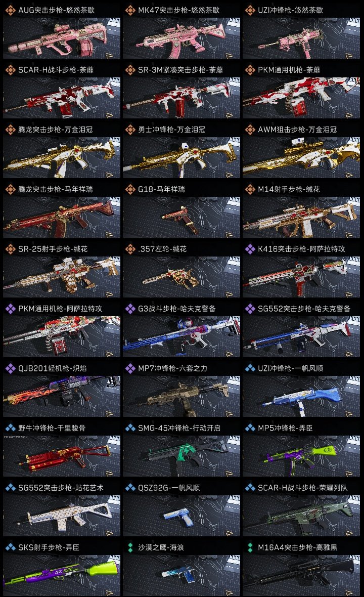
Task: Select the PKM通用机枪-荼蘼 weapon card
Action: pos(301,98)
